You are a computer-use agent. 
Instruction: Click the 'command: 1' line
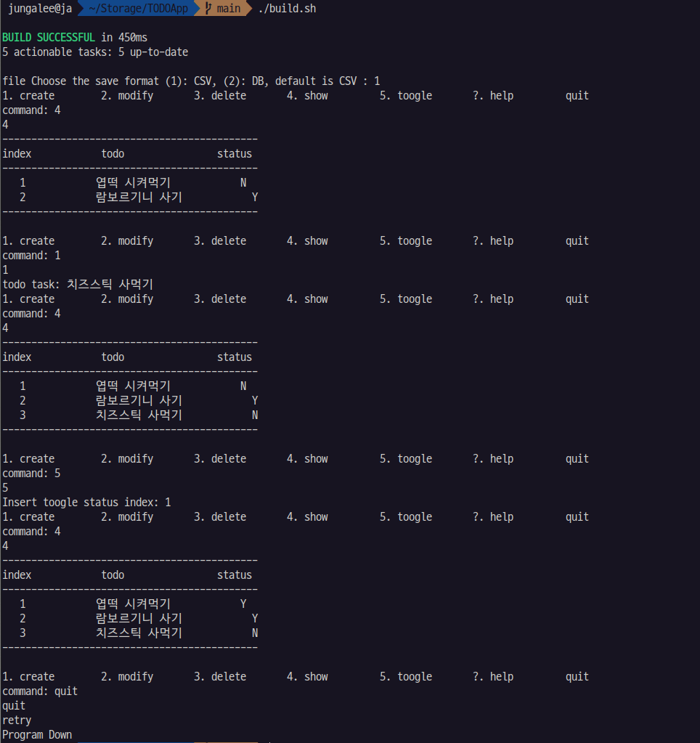32,256
